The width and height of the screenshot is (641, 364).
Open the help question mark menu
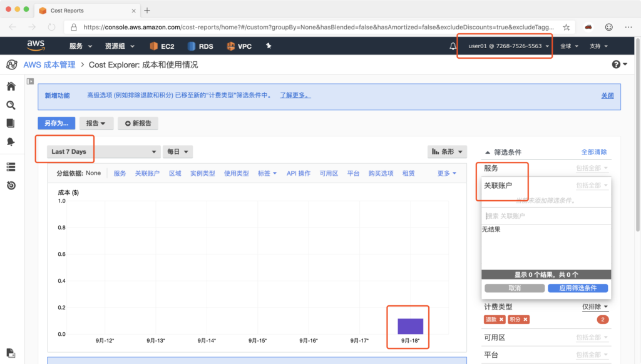click(619, 64)
